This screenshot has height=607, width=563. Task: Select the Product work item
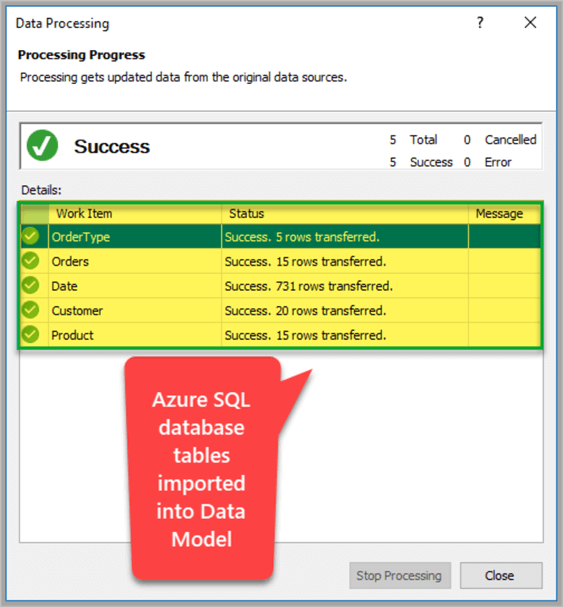click(72, 336)
